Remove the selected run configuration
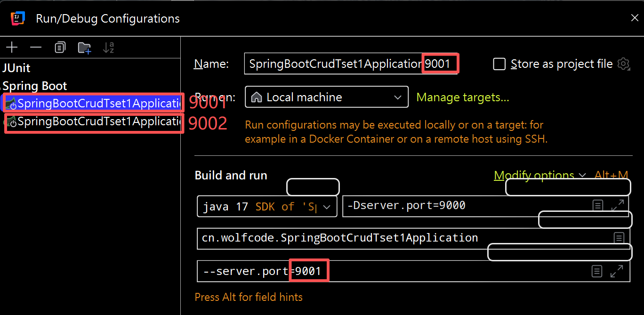Viewport: 644px width, 315px height. pyautogui.click(x=36, y=47)
